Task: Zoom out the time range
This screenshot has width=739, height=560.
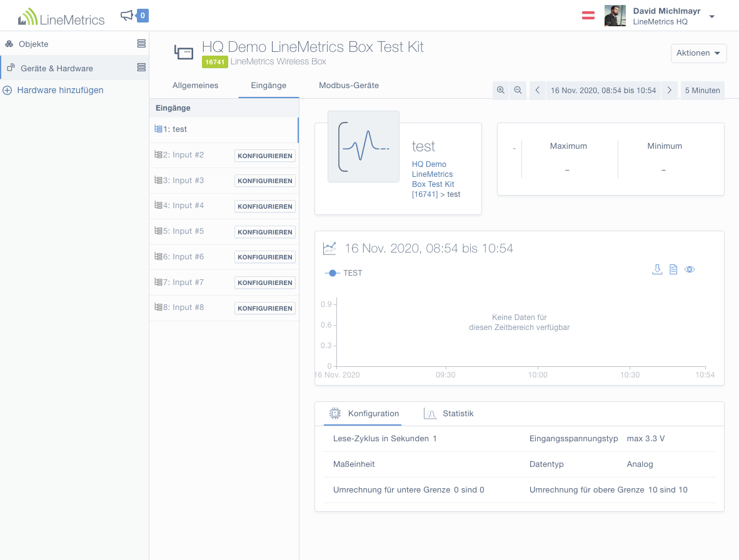Action: click(518, 90)
